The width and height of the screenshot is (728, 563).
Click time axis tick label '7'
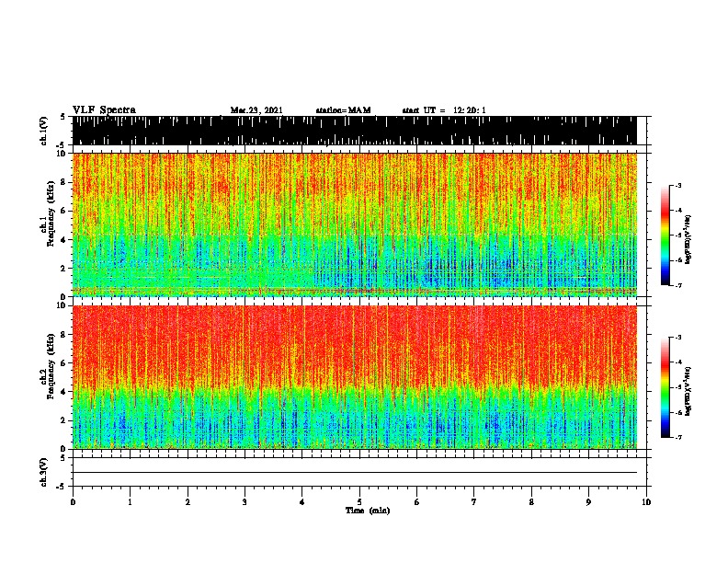[474, 502]
